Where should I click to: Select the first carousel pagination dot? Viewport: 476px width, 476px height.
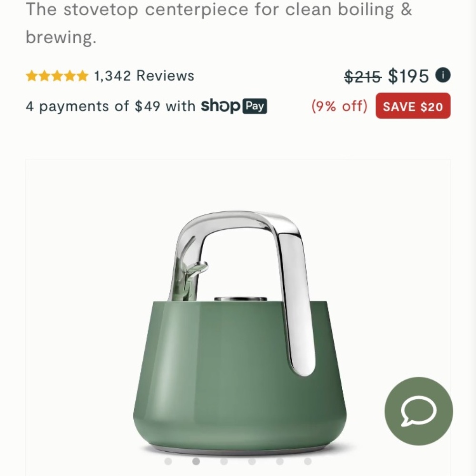click(169, 461)
